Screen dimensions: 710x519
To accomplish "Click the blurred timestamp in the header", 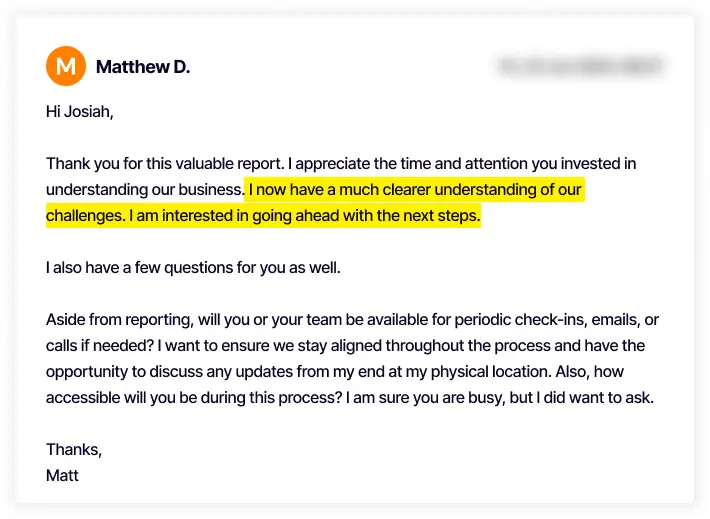I will pyautogui.click(x=578, y=67).
